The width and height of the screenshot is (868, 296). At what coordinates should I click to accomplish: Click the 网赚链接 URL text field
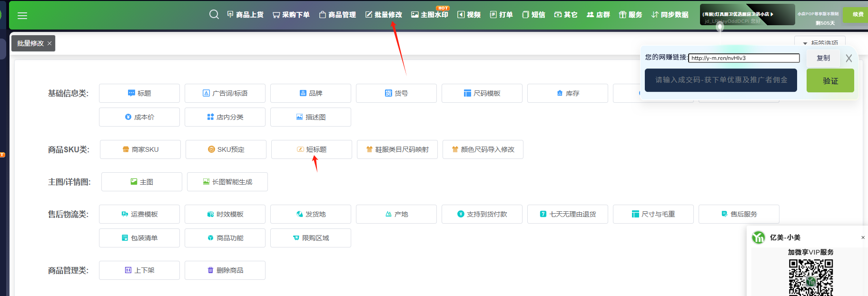pos(744,58)
